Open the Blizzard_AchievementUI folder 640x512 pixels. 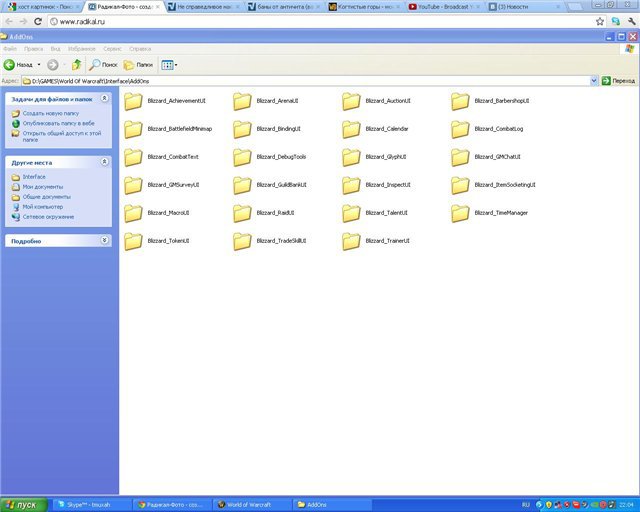click(134, 101)
